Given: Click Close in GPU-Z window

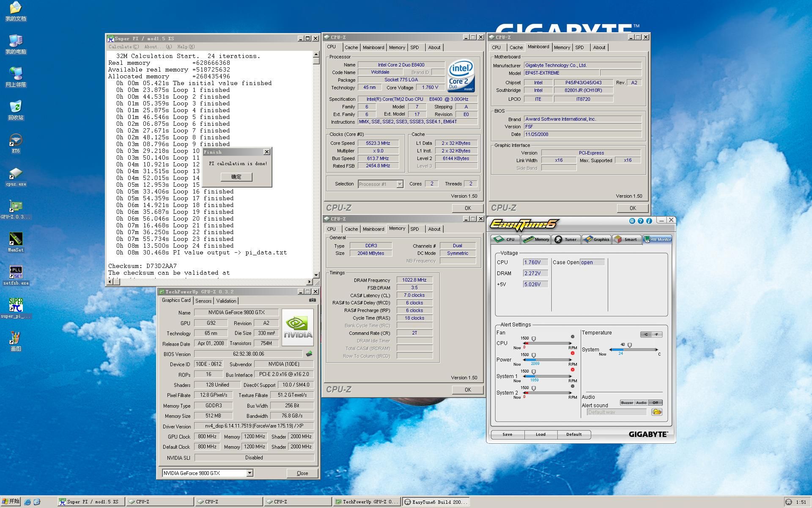Looking at the screenshot, I should coord(302,473).
